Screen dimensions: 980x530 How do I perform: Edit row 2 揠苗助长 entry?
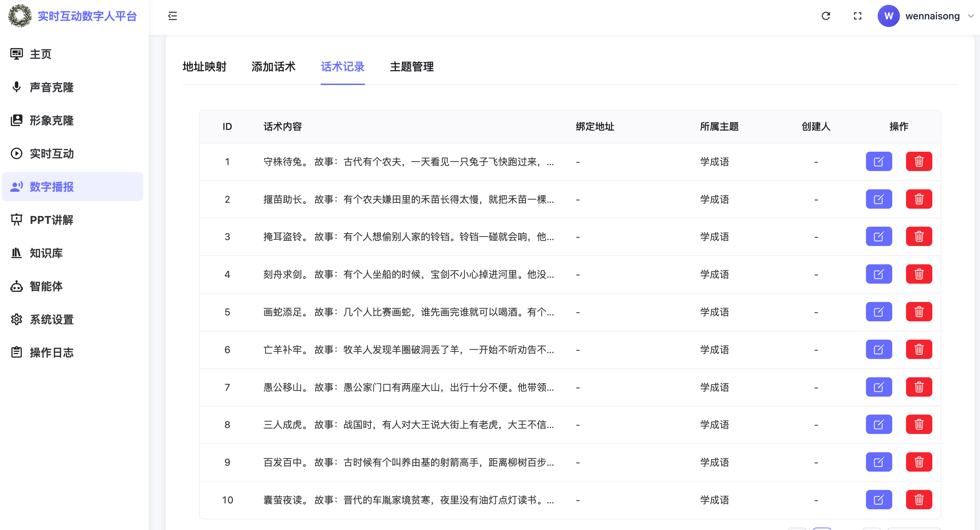pyautogui.click(x=879, y=199)
